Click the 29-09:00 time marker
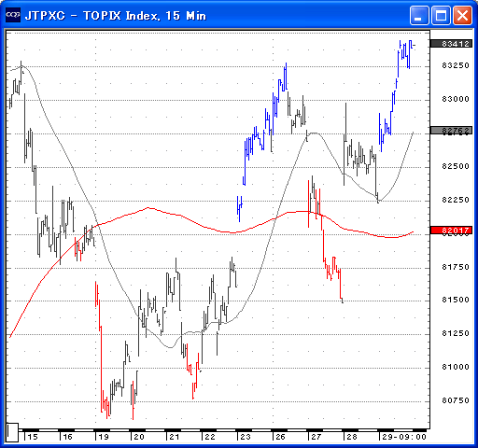The height and width of the screenshot is (448, 478). 404,437
